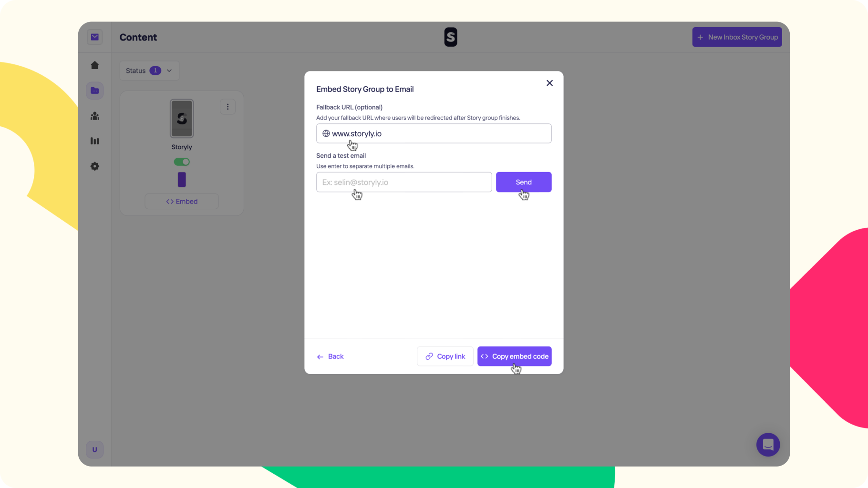The height and width of the screenshot is (488, 868).
Task: Open the Analytics bars icon in sidebar
Action: click(x=95, y=141)
